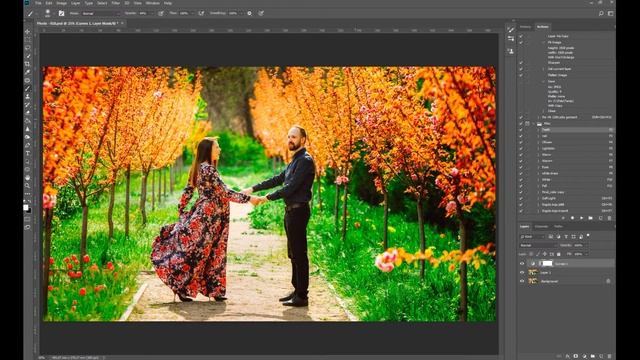Viewport: 640px width, 360px height.
Task: Open the layer blend mode Normal dropdown
Action: (538, 245)
